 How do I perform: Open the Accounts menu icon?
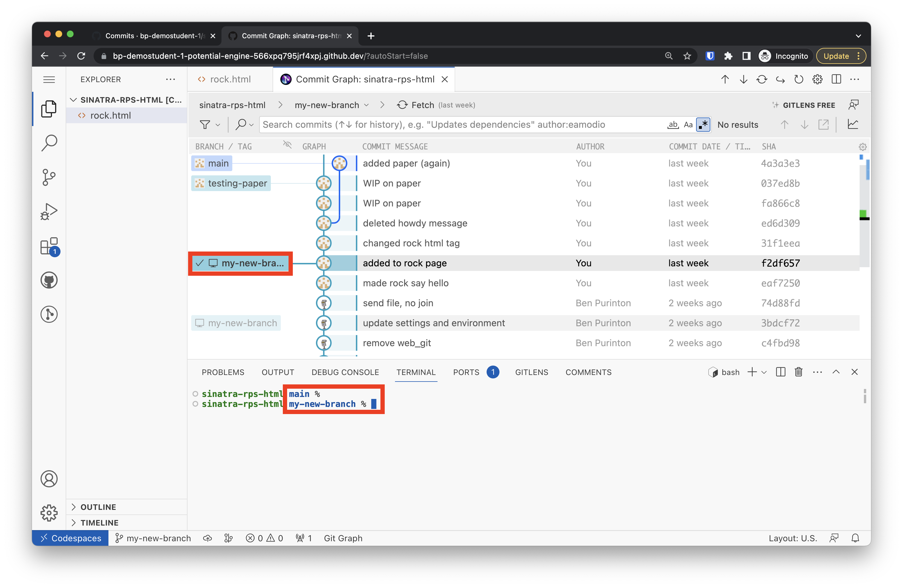click(x=49, y=479)
